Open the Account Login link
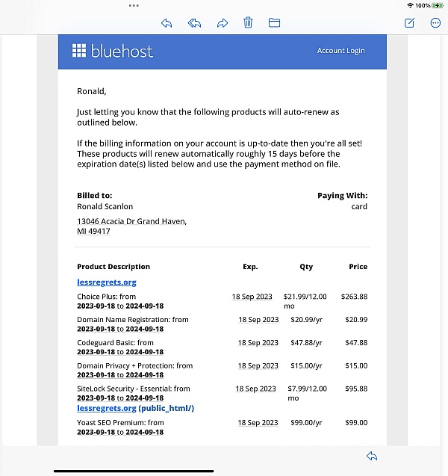 pos(340,51)
